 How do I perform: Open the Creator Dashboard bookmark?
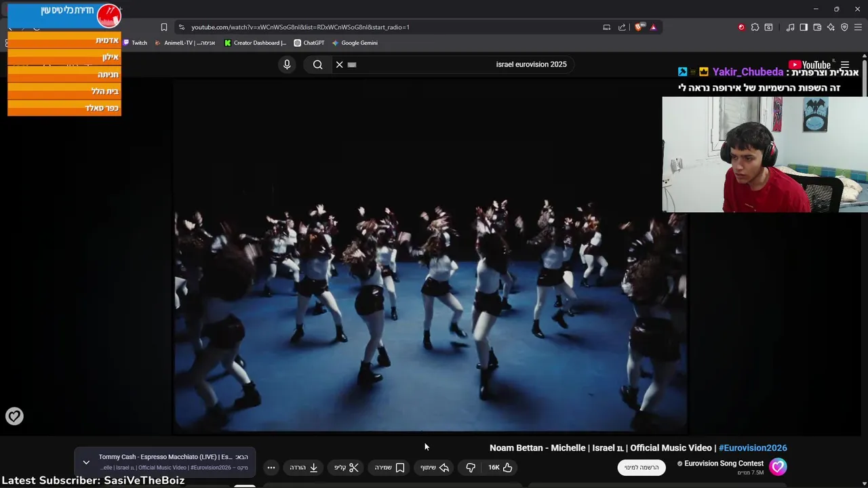tap(256, 43)
